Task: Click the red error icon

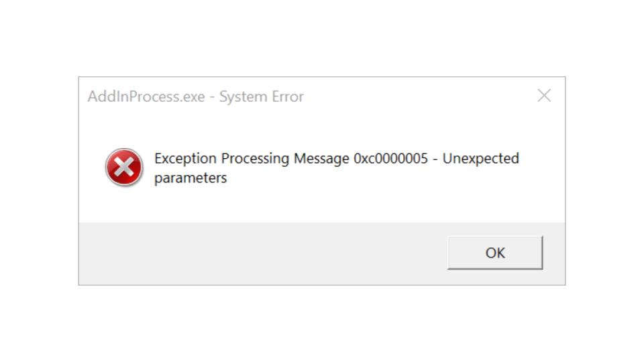Action: tap(124, 167)
